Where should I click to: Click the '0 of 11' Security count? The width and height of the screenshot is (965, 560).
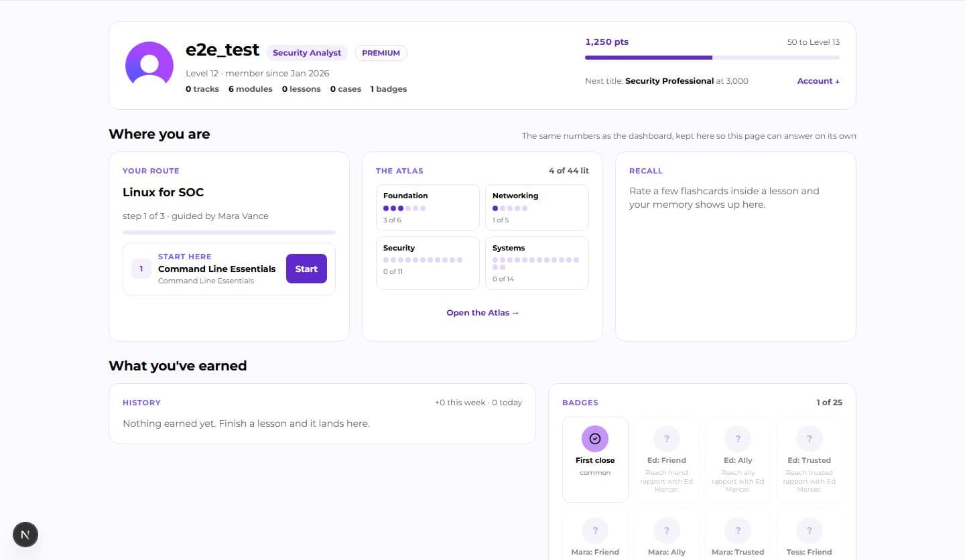[x=393, y=271]
